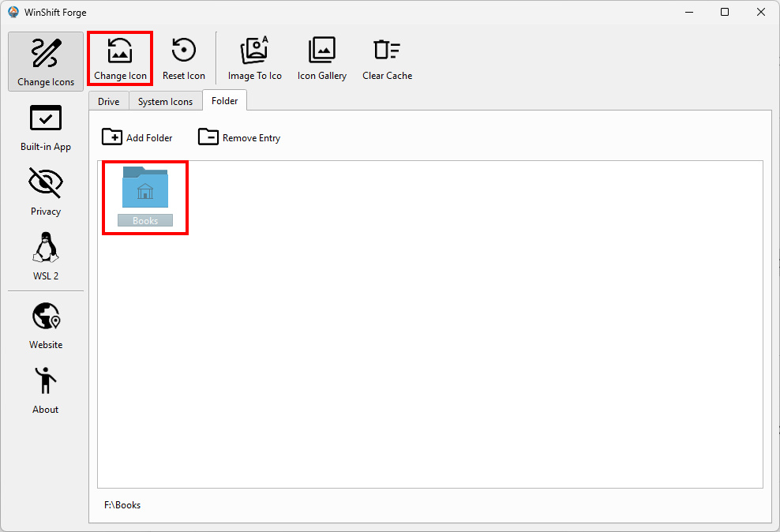Open the Website globe link

point(46,325)
